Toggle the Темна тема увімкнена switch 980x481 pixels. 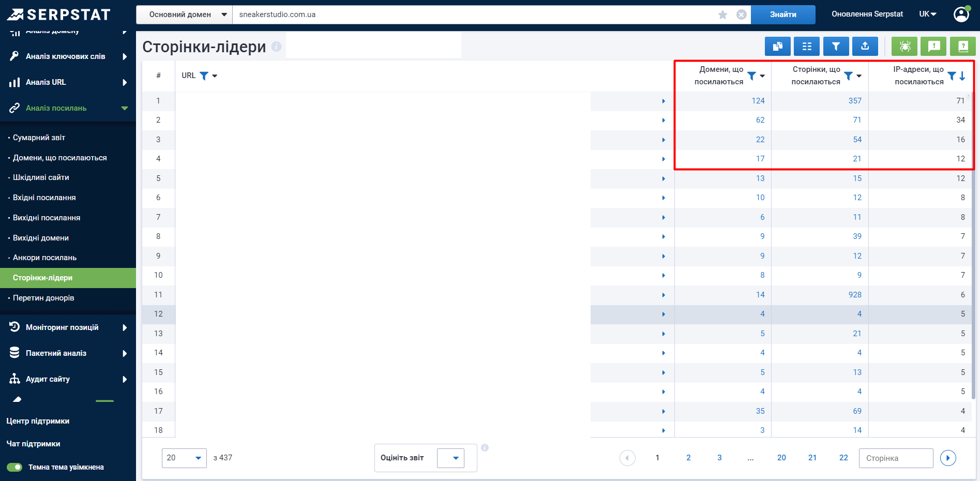[x=14, y=467]
